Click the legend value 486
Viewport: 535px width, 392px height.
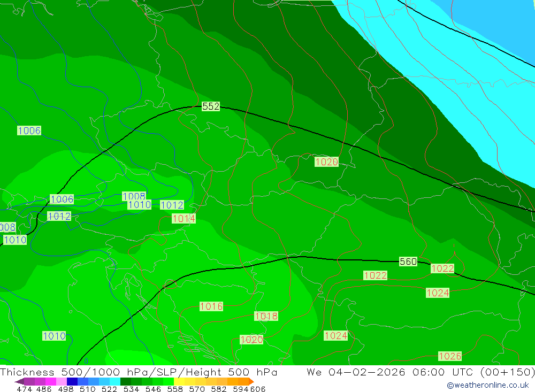pyautogui.click(x=44, y=389)
